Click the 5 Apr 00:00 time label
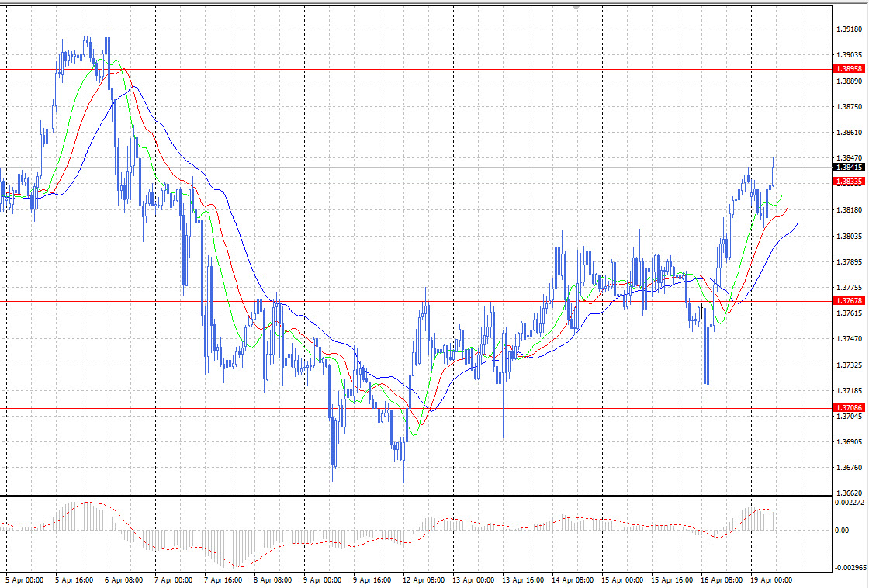 tap(24, 580)
